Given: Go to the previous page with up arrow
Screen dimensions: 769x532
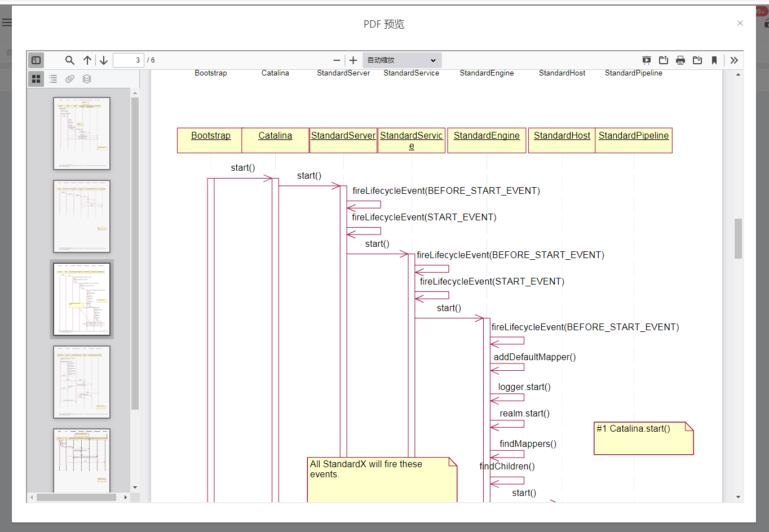Looking at the screenshot, I should 87,60.
